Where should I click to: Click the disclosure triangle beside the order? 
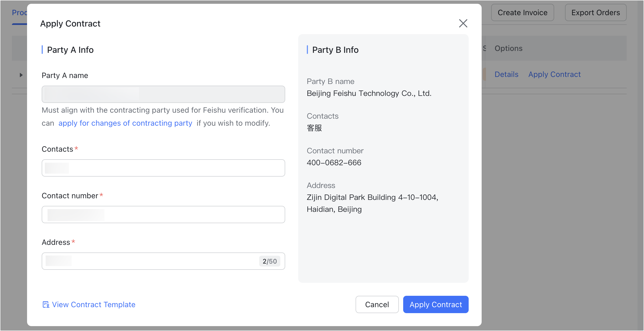(21, 75)
